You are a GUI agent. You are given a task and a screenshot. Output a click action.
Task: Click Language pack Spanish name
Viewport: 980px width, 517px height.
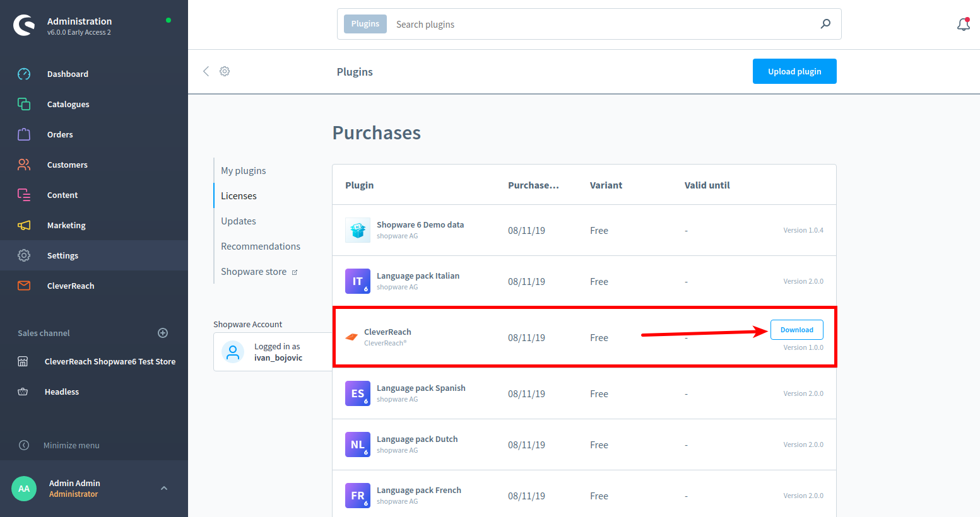(421, 388)
